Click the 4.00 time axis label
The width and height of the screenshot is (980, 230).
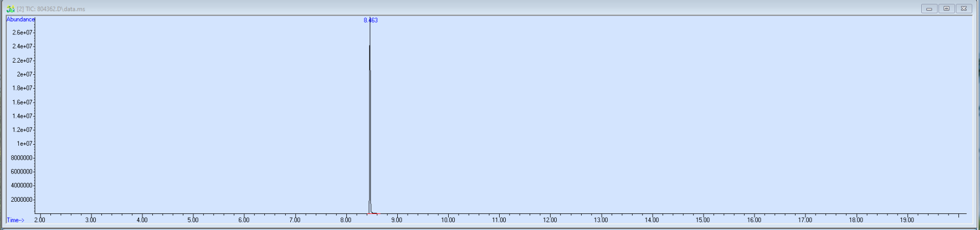142,220
